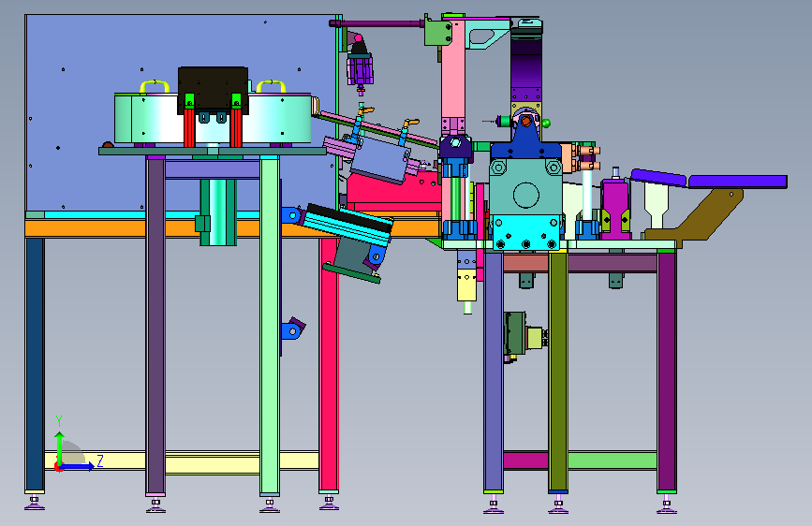The width and height of the screenshot is (812, 526).
Task: Select the tilted blue box on the chute
Action: 380,159
